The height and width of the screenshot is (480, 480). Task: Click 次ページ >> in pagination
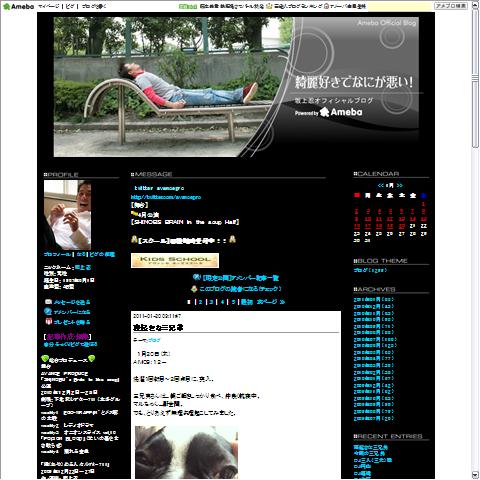point(271,302)
